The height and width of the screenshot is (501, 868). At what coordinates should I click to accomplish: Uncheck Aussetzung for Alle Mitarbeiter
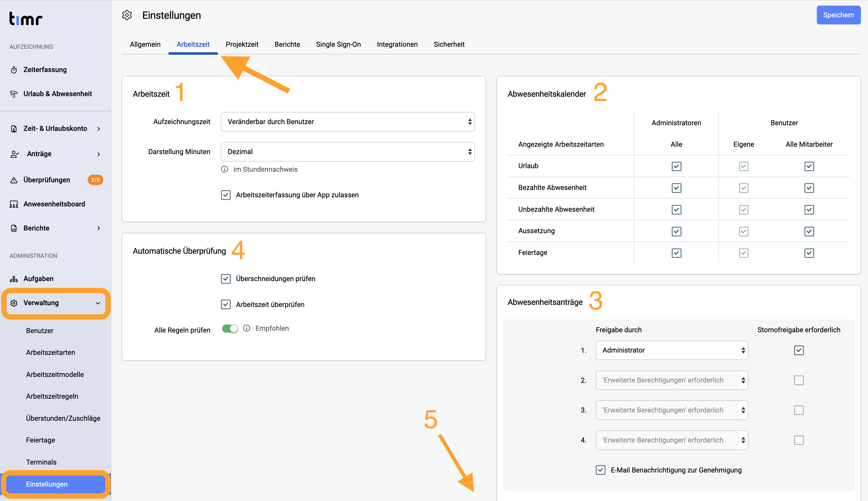[809, 232]
